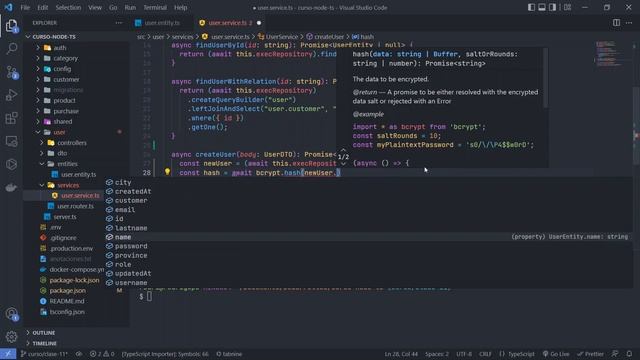The height and width of the screenshot is (360, 640).
Task: Expand the TIMELINE section
Action: [x=44, y=343]
